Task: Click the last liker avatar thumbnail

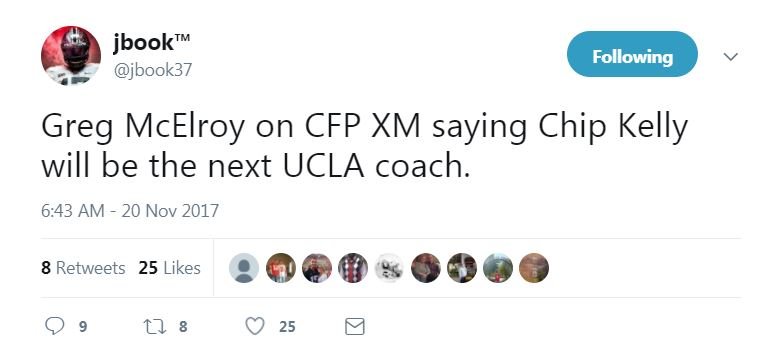Action: pyautogui.click(x=534, y=268)
